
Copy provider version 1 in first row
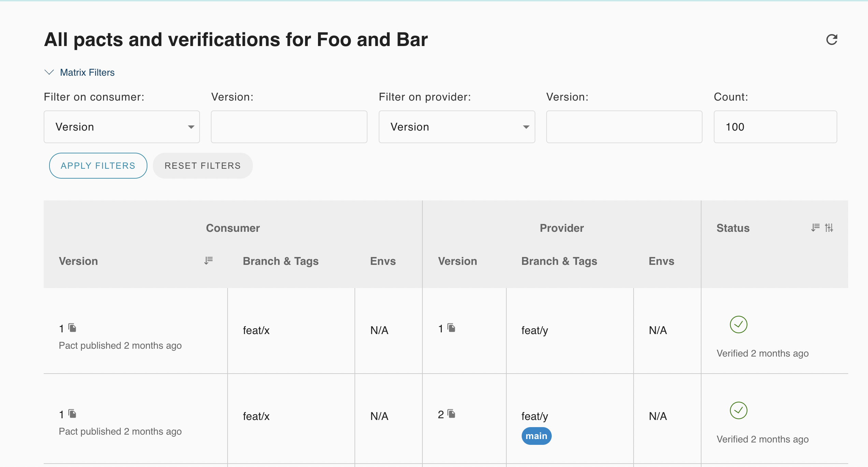(x=451, y=328)
